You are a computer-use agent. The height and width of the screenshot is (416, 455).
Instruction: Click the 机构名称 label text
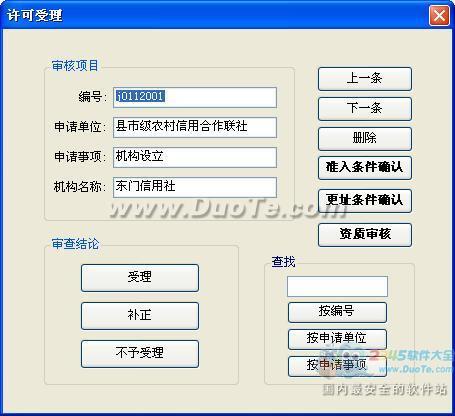[80, 187]
